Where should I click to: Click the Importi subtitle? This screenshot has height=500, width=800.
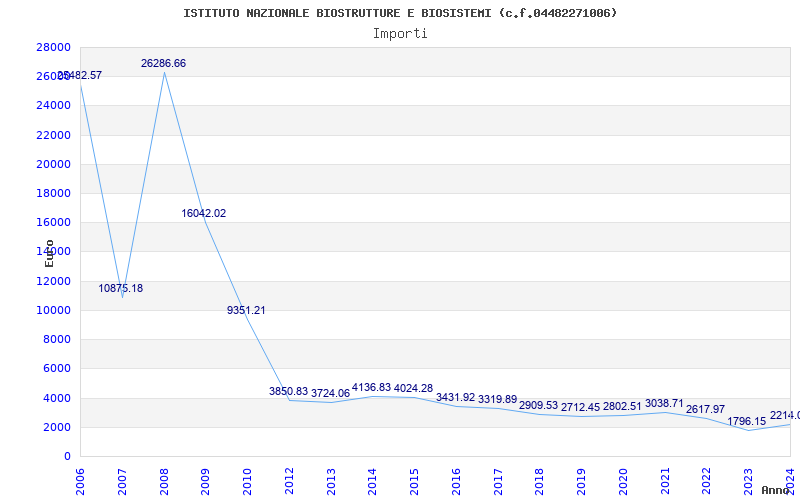pos(400,34)
